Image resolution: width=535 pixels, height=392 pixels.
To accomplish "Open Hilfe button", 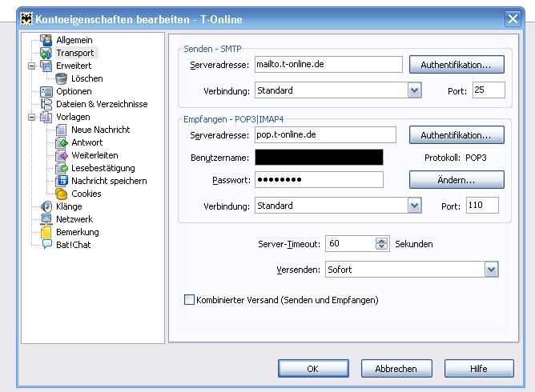I will [479, 369].
